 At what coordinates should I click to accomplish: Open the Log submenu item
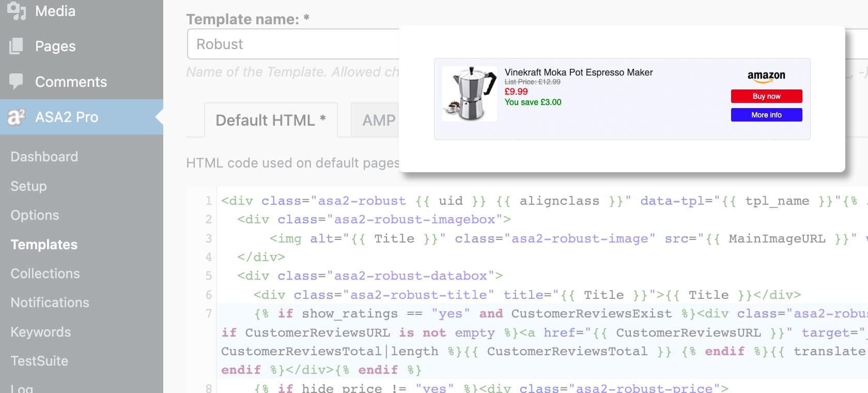(x=22, y=388)
